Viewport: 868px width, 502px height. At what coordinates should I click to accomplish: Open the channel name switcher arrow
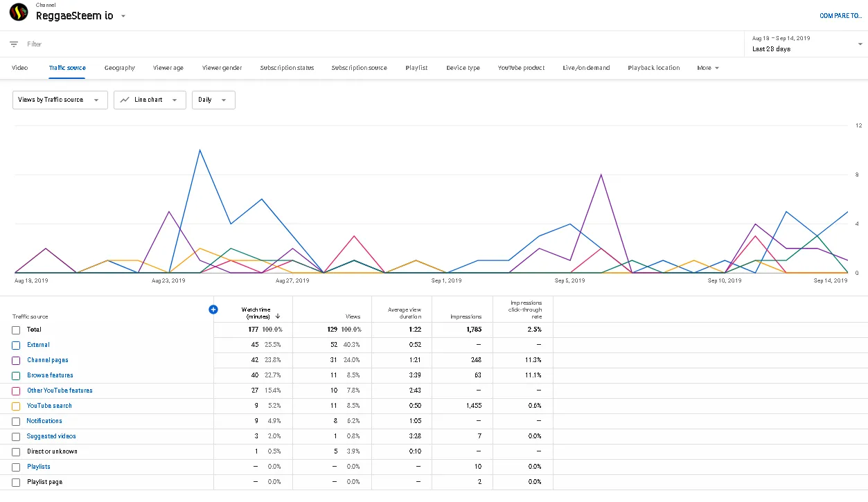coord(123,17)
